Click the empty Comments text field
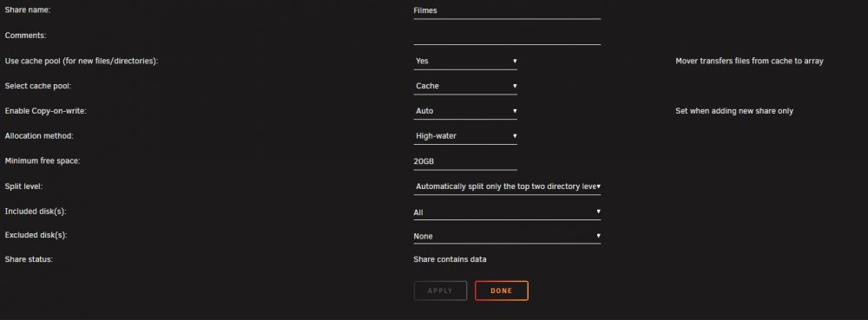 tap(507, 36)
